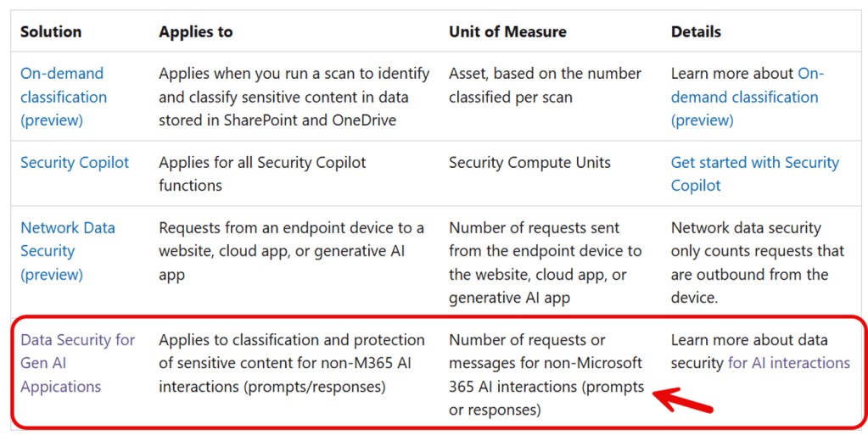868x441 pixels.
Task: Click the 'Security Compute Units' cell text
Action: (529, 162)
